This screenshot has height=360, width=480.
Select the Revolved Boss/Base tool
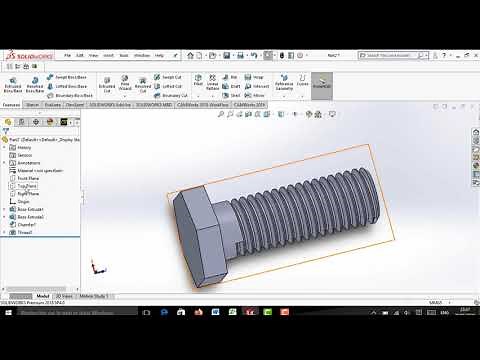coord(35,85)
